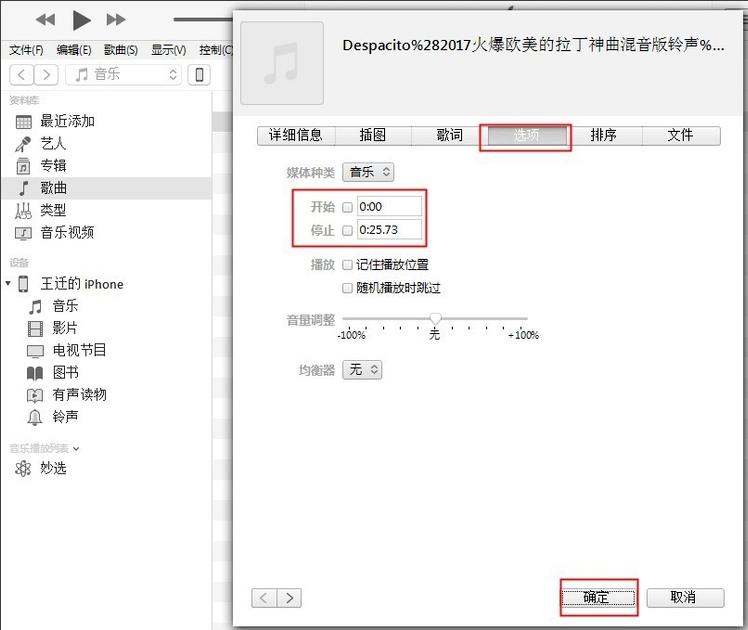Open the 均衡器 dropdown
Image resolution: width=748 pixels, height=630 pixels.
pyautogui.click(x=362, y=370)
